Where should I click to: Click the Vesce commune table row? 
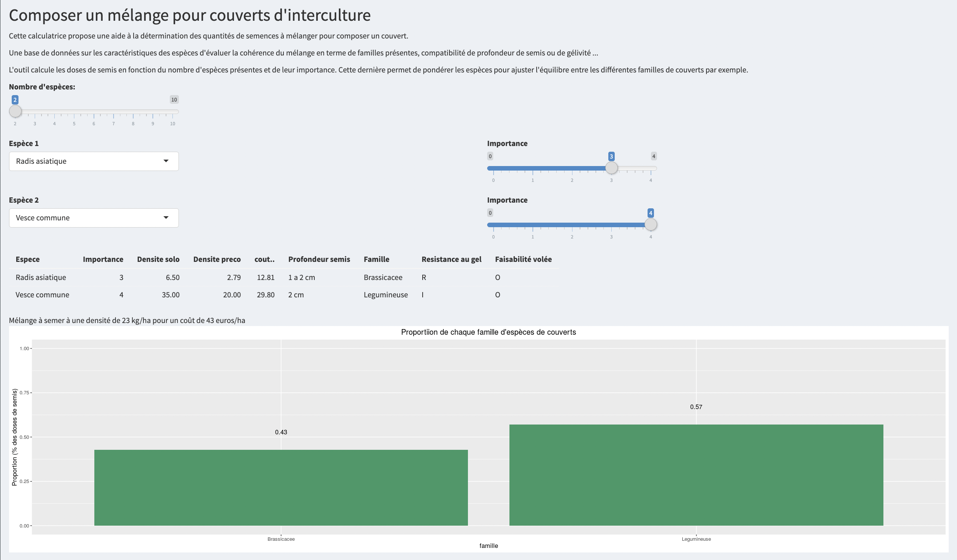pyautogui.click(x=42, y=295)
